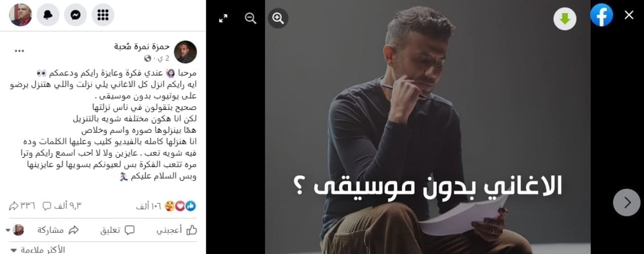
Task: Open the apps grid menu
Action: [103, 15]
